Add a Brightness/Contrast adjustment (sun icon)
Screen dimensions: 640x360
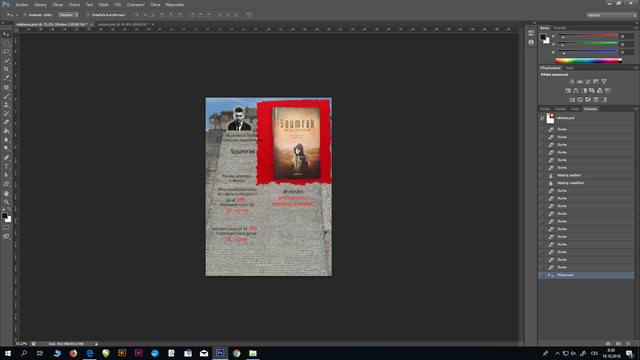[x=571, y=82]
